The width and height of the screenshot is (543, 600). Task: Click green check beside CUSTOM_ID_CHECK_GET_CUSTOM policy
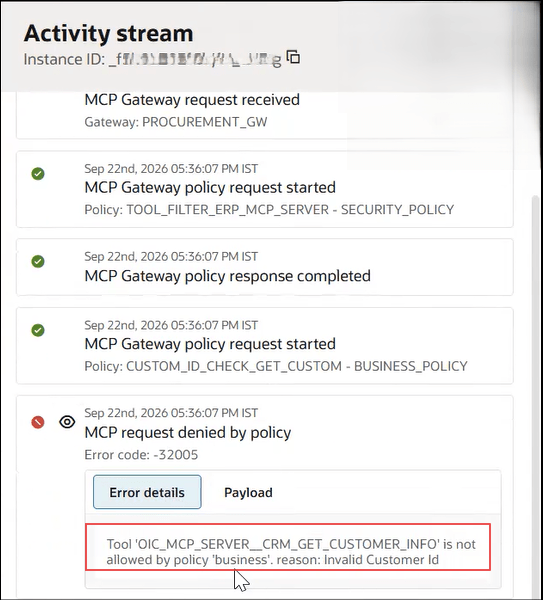(38, 330)
